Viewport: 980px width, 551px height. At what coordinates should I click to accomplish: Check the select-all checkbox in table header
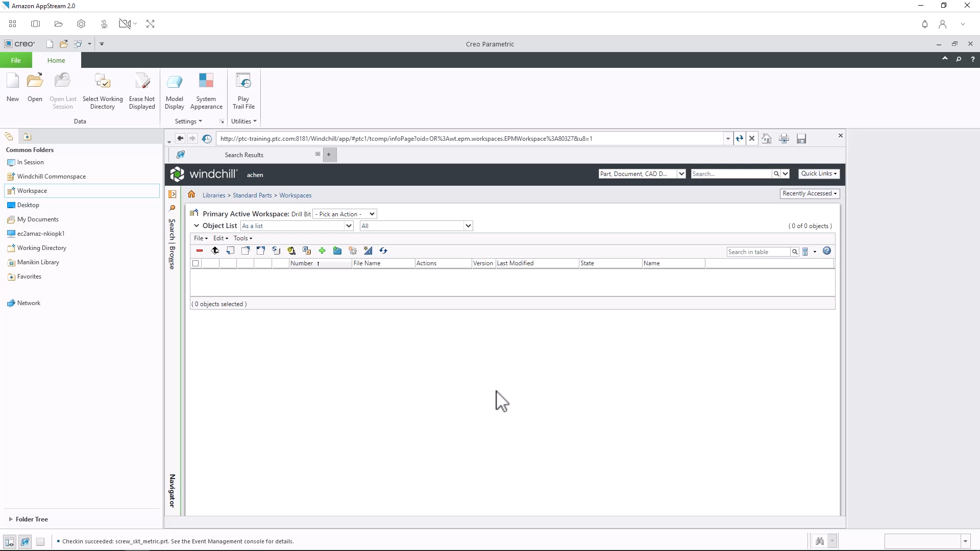pos(195,264)
